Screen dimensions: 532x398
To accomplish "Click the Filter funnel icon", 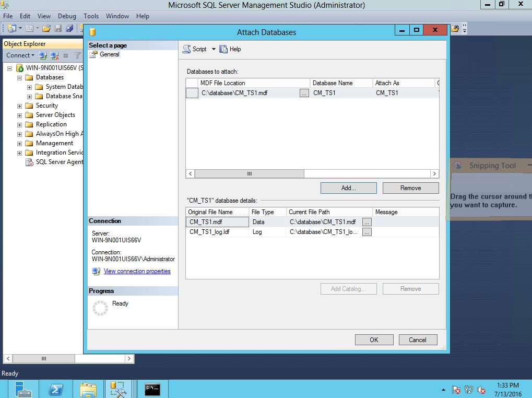I will (77, 55).
